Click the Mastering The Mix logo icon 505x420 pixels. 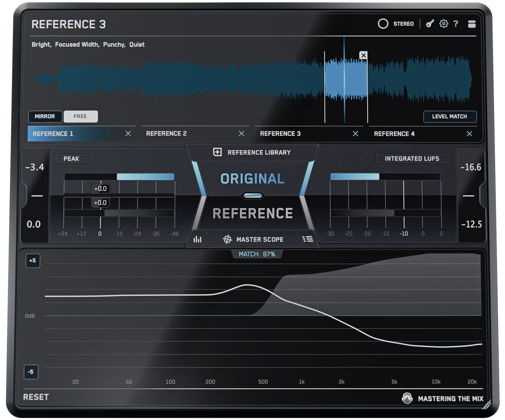(x=407, y=398)
